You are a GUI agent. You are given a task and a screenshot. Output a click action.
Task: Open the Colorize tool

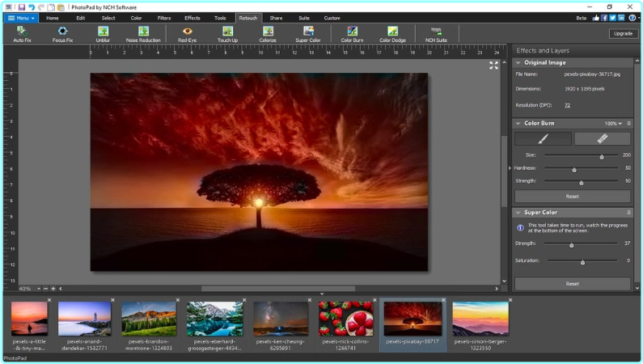pyautogui.click(x=268, y=34)
